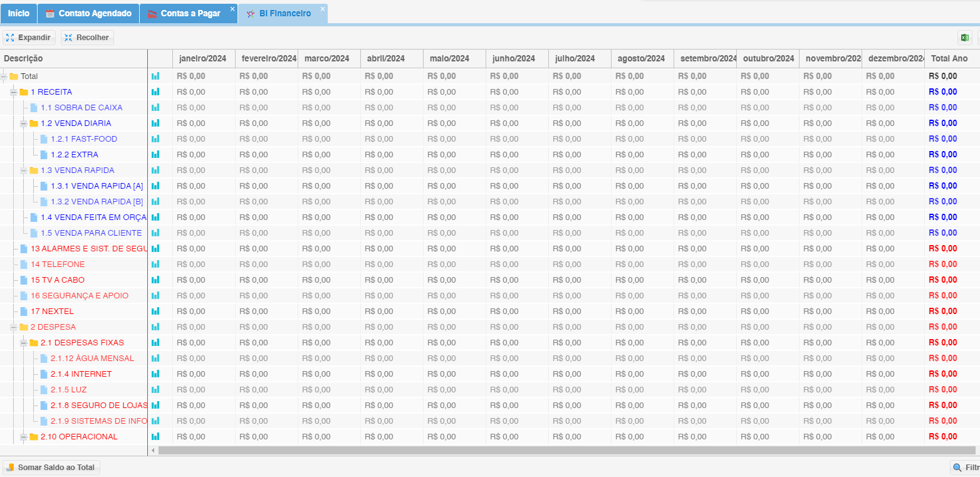Collapse the 1.3 VENDA RAPIDA node
Viewport: 980px width, 477px height.
pos(24,170)
